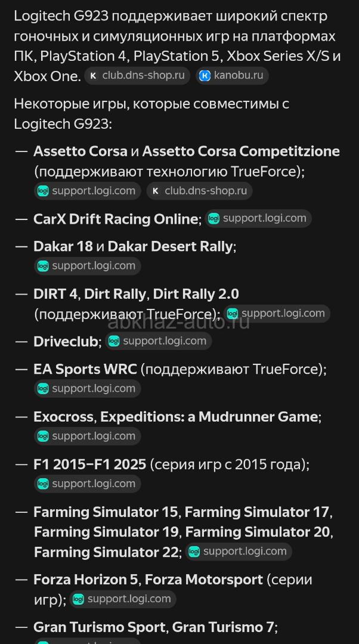Select the Assetto Corsa Competitzione bold title

coord(241,151)
